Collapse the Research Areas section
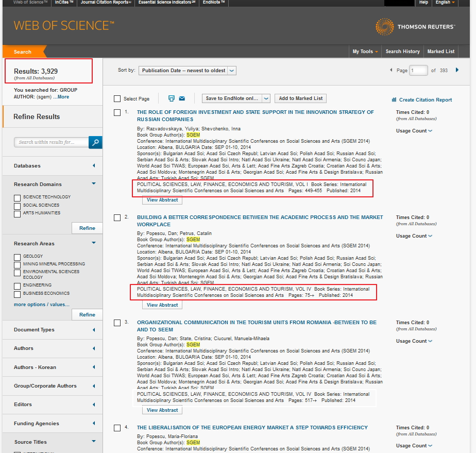 point(94,243)
